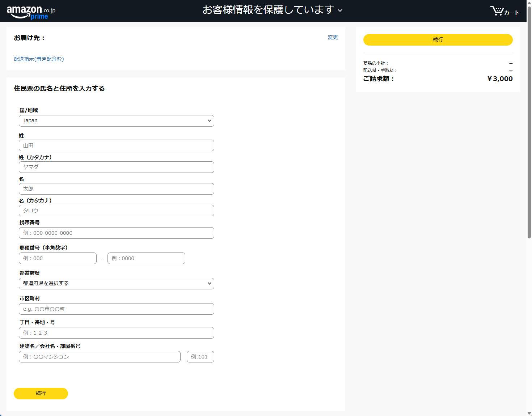
Task: Open the shopping cart icon
Action: click(504, 11)
